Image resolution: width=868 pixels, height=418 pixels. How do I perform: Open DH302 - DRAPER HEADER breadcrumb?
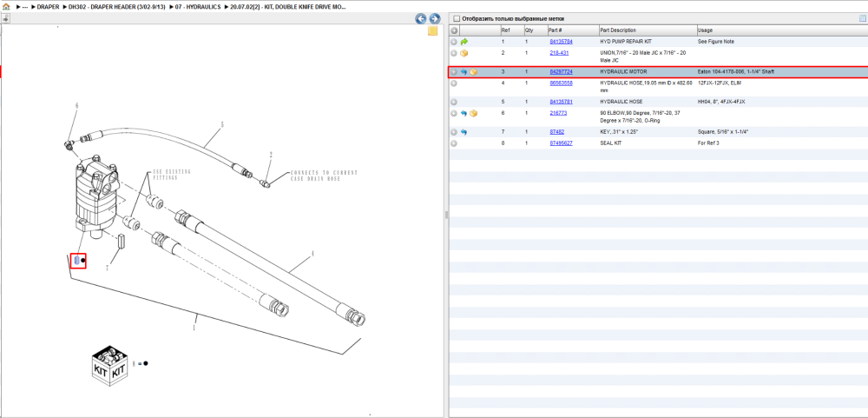click(116, 7)
